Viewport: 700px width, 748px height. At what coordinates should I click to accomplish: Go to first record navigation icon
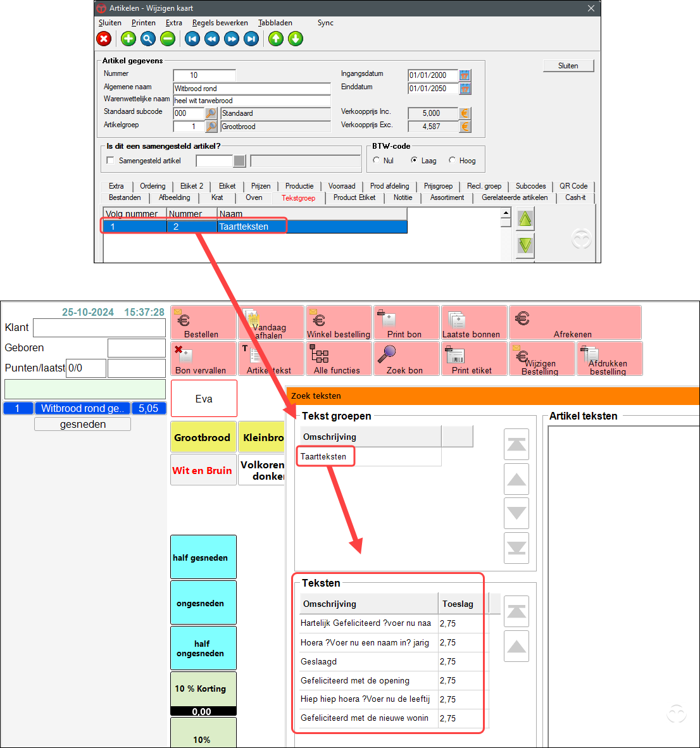[x=192, y=39]
